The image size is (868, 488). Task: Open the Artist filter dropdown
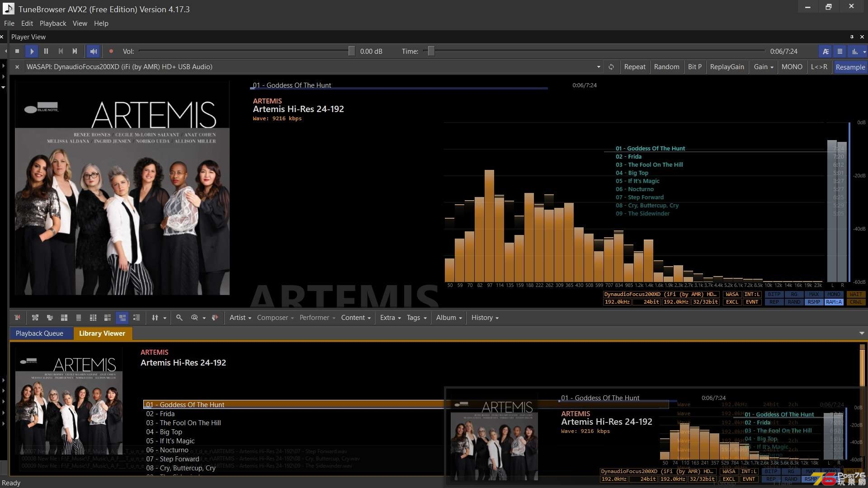tap(240, 318)
